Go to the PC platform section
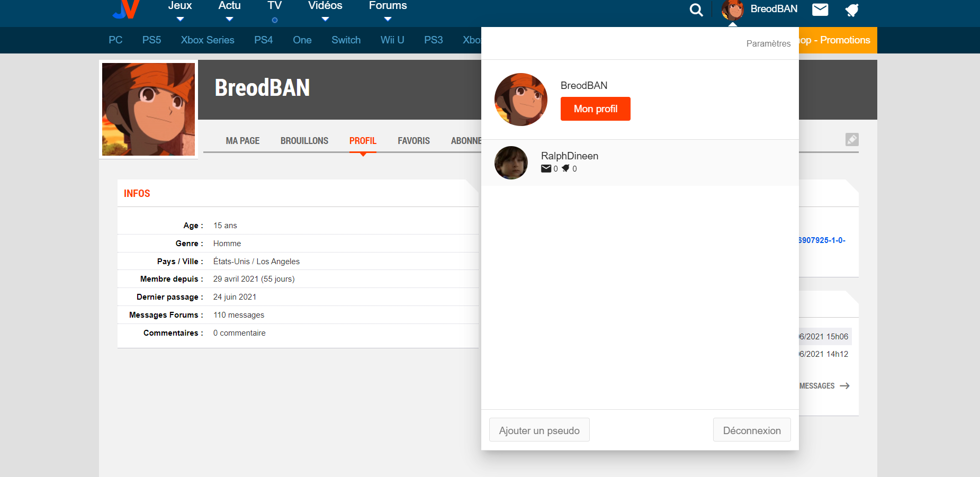This screenshot has width=980, height=477. [115, 40]
